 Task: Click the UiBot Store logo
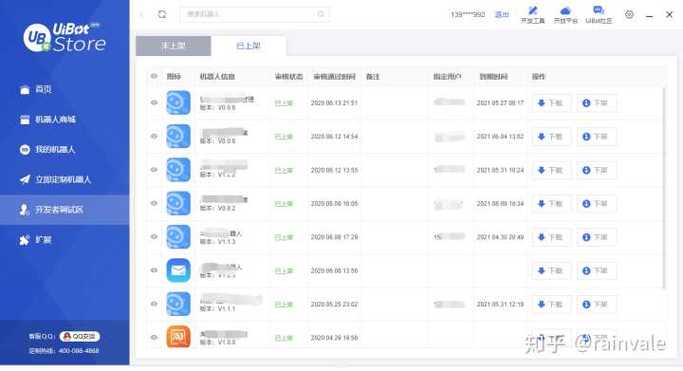pyautogui.click(x=64, y=37)
